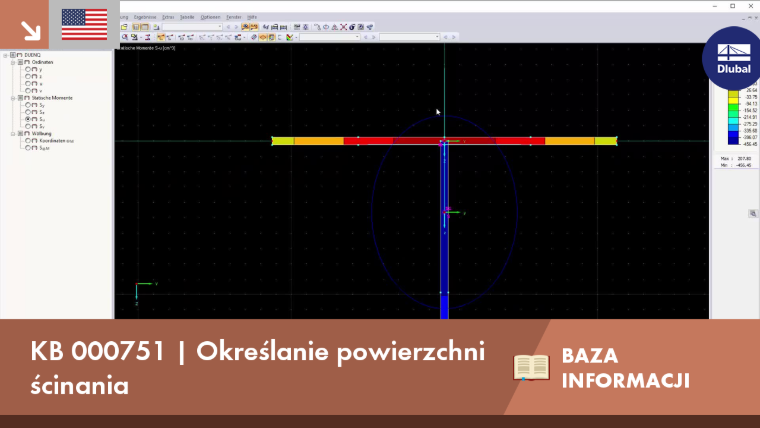Screen dimensions: 760x428
Task: Click the yellow swatch in the color legend
Action: click(733, 97)
